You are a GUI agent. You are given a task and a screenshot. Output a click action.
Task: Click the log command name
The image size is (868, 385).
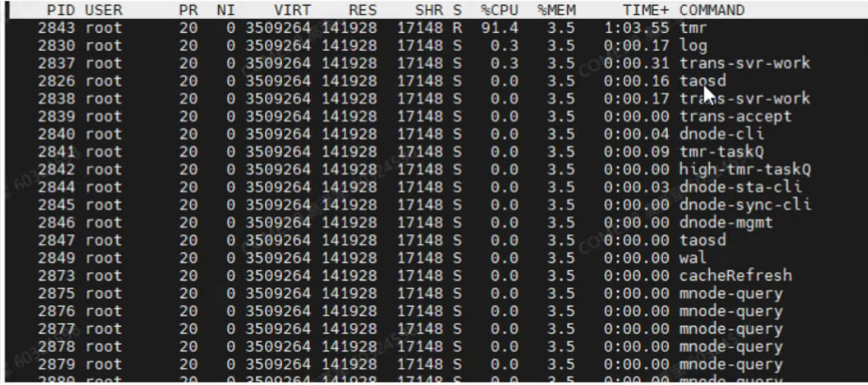point(692,46)
